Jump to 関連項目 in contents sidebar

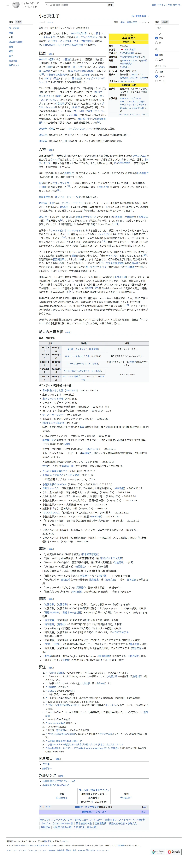point(13,61)
